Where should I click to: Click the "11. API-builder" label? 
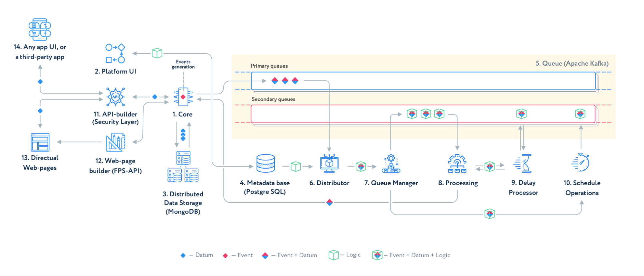[x=115, y=114]
